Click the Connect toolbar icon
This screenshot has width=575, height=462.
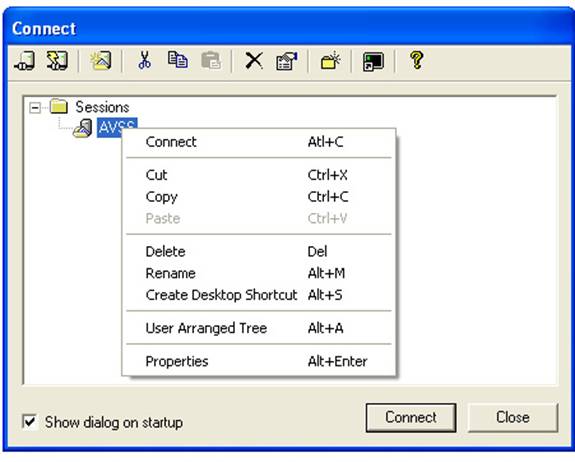point(25,60)
